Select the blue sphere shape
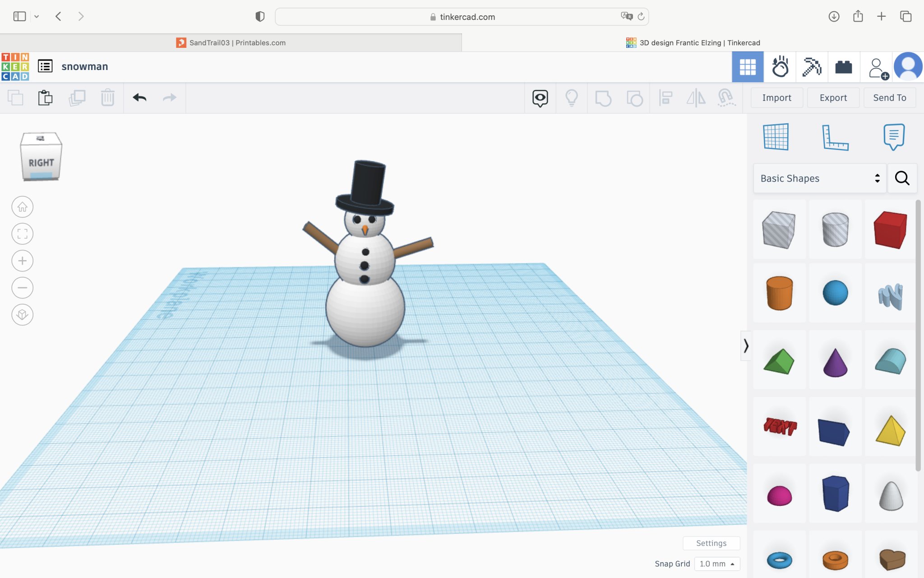Viewport: 924px width, 578px height. pyautogui.click(x=835, y=293)
